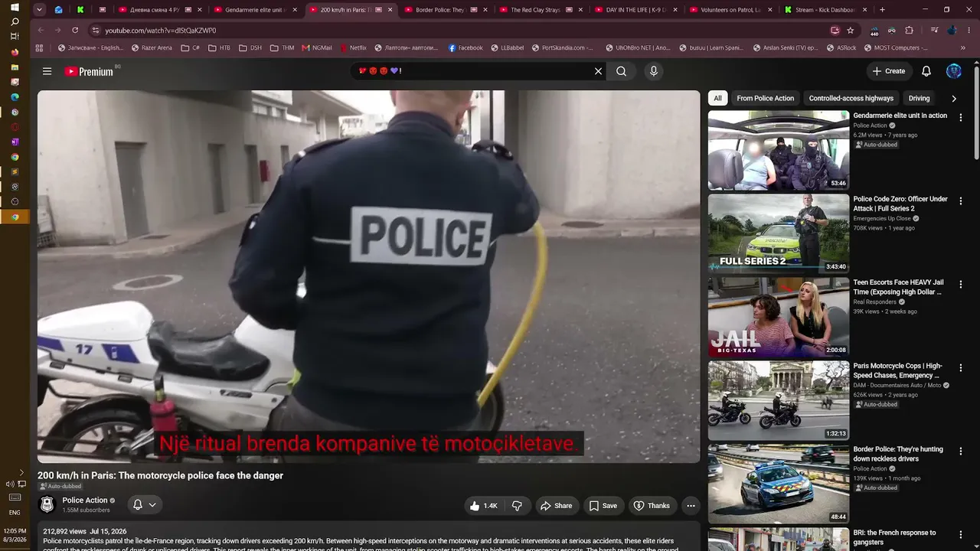Visit the Police Action channel name
Image resolution: width=980 pixels, height=551 pixels.
point(85,500)
